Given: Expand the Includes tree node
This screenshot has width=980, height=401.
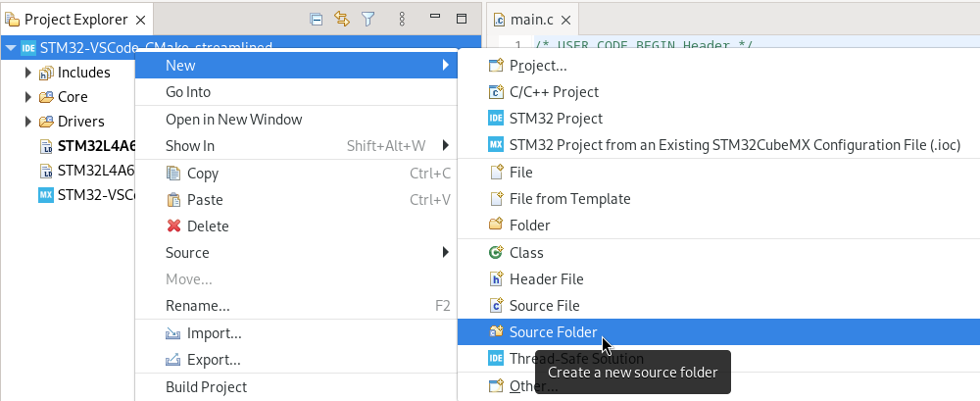Looking at the screenshot, I should point(27,73).
